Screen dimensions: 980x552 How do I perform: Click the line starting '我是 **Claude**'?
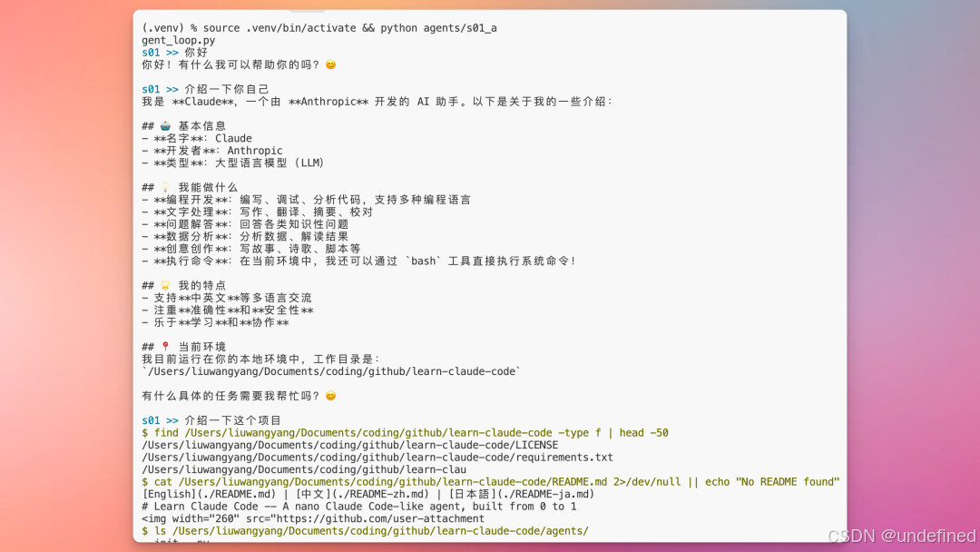(377, 102)
